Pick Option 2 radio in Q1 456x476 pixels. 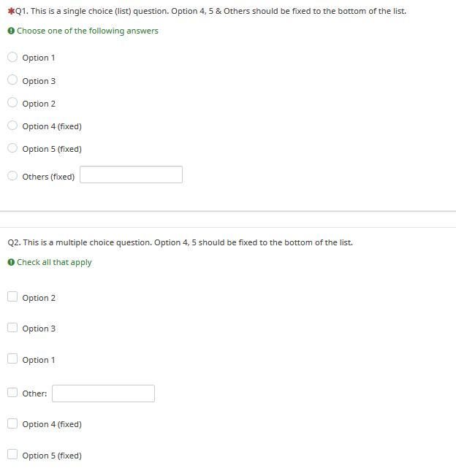click(x=13, y=103)
